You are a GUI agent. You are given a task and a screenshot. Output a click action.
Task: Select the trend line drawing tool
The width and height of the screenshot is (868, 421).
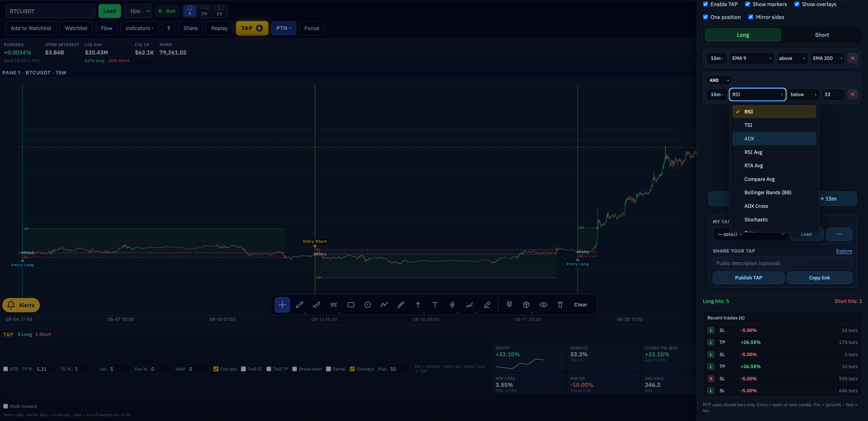[x=299, y=305]
